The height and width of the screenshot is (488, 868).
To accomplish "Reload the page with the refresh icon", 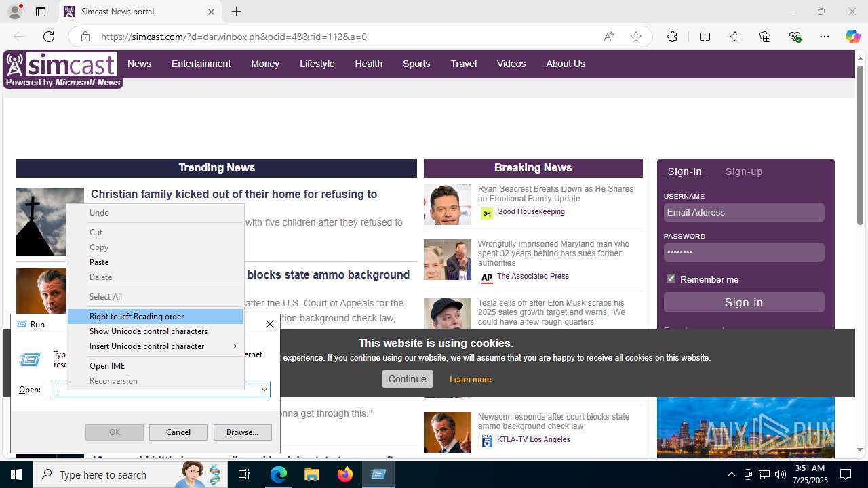I will [x=49, y=37].
